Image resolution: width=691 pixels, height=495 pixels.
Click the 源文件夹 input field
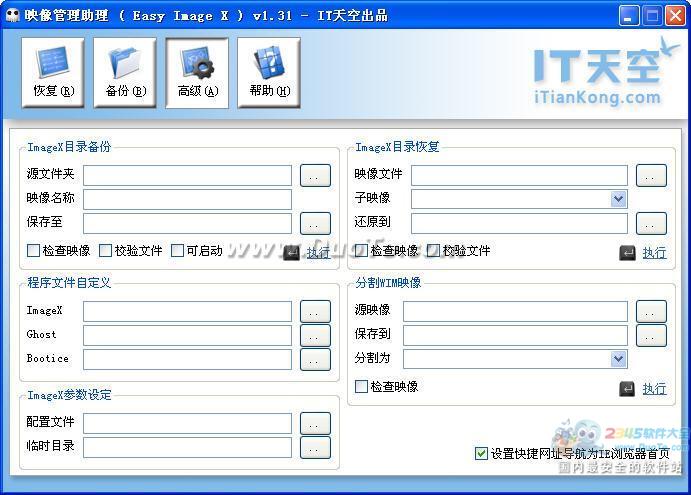187,175
